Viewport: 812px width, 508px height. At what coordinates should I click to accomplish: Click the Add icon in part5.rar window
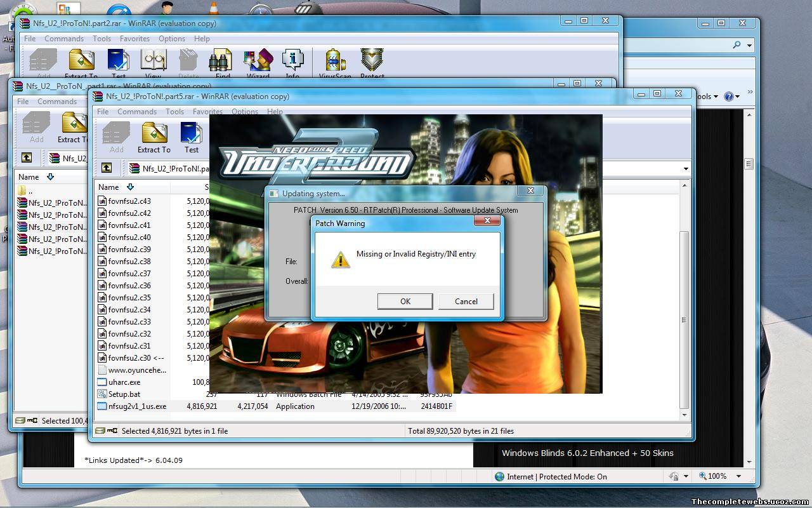(116, 138)
